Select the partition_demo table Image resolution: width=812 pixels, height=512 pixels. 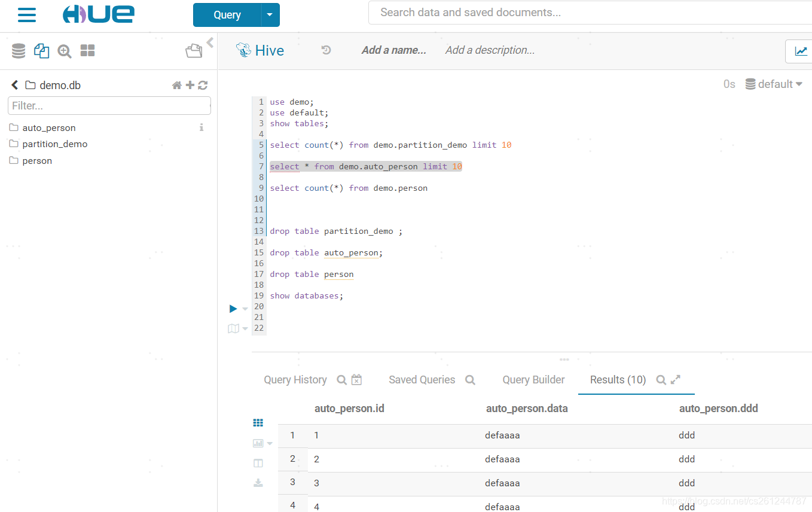(55, 144)
